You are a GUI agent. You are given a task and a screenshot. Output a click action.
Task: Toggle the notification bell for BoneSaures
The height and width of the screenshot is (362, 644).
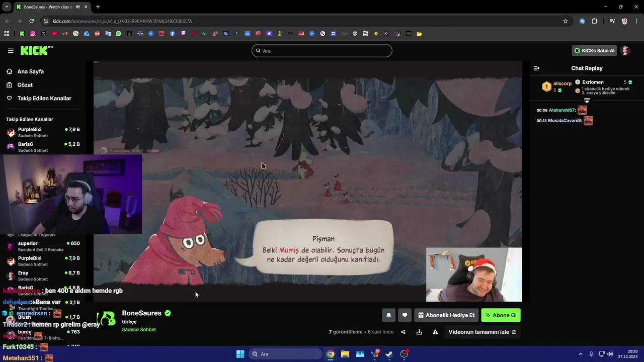click(x=388, y=315)
